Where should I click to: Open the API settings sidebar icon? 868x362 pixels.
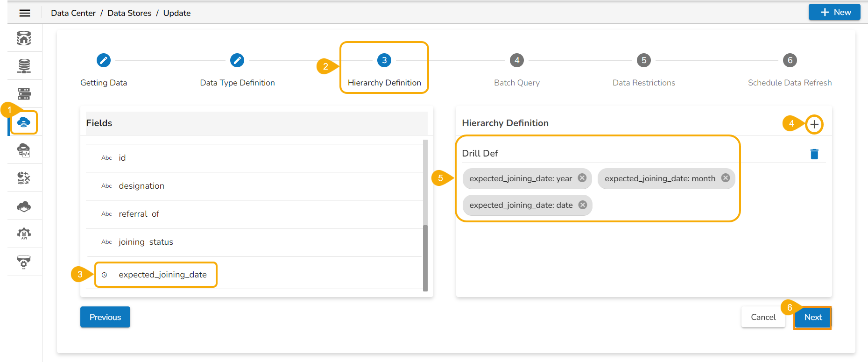point(24,234)
